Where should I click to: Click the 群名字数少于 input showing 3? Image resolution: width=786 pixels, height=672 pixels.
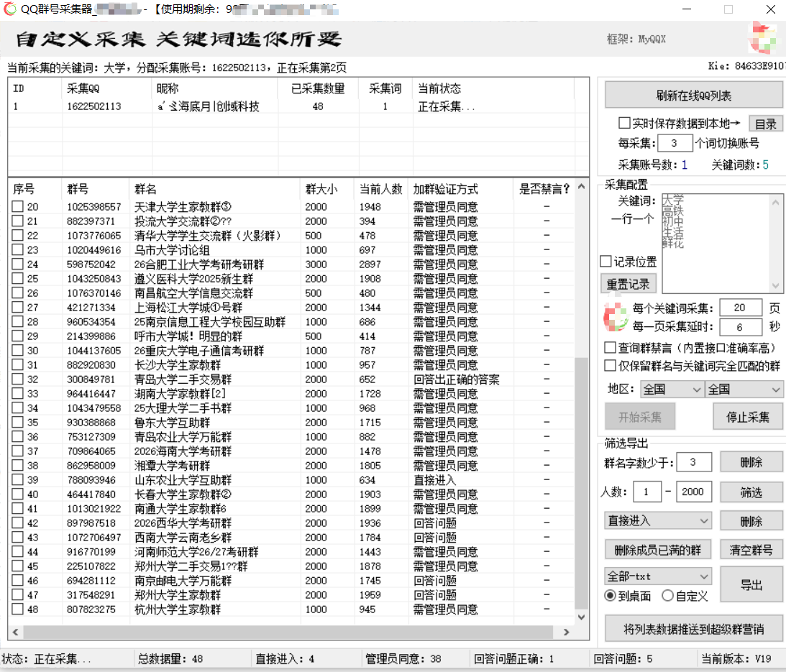click(694, 462)
